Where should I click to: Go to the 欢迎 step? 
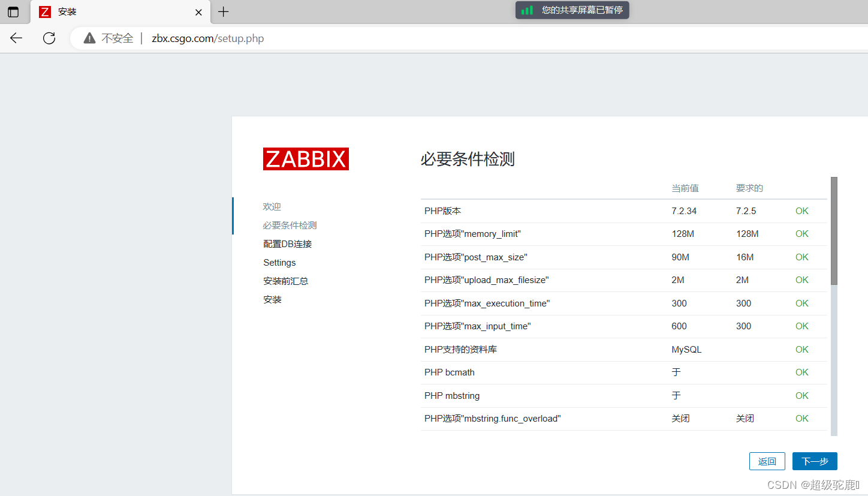[272, 206]
